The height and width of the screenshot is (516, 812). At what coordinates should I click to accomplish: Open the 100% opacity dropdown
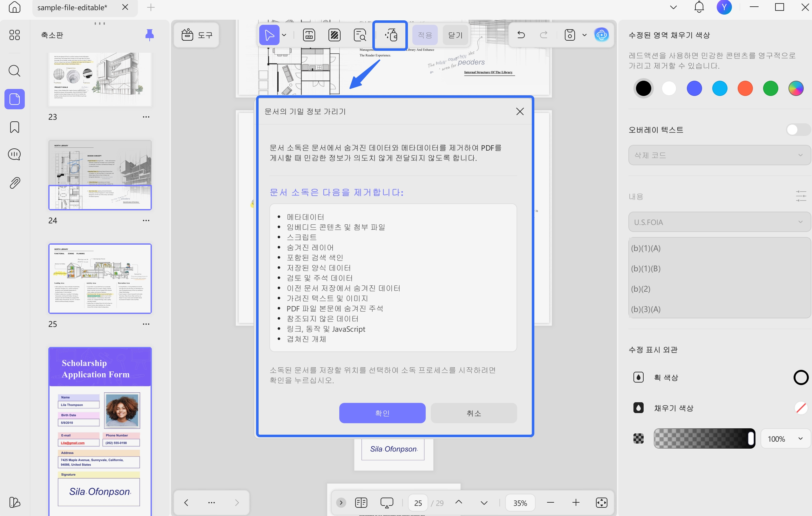click(786, 439)
